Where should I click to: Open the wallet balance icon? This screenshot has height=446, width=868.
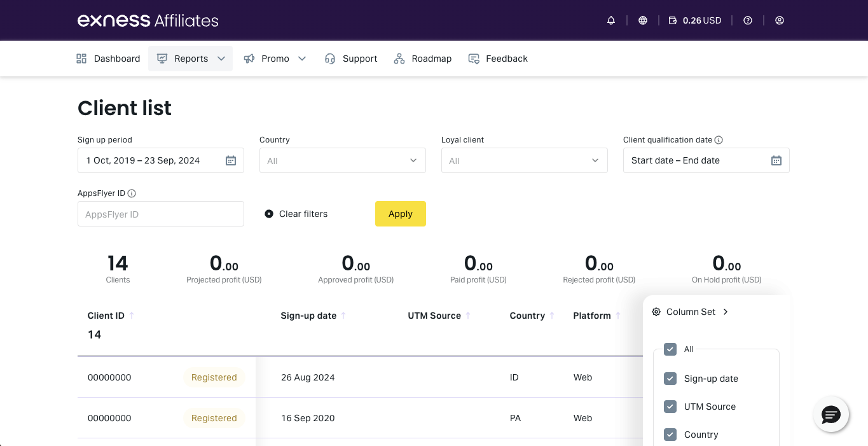[673, 20]
